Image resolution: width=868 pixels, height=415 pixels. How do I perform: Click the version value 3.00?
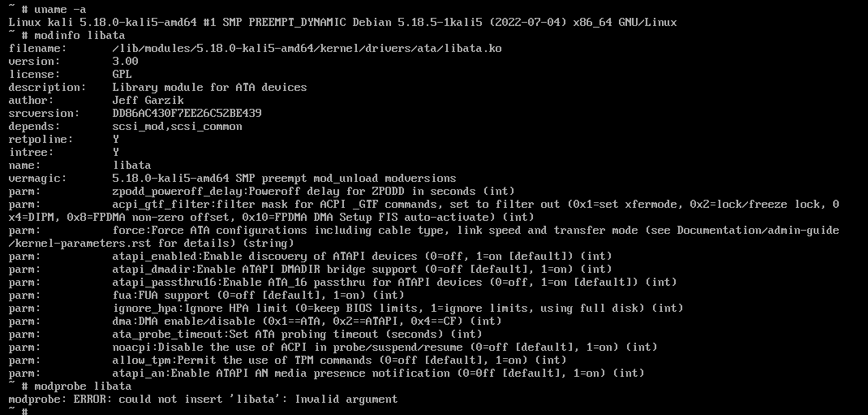pyautogui.click(x=125, y=61)
